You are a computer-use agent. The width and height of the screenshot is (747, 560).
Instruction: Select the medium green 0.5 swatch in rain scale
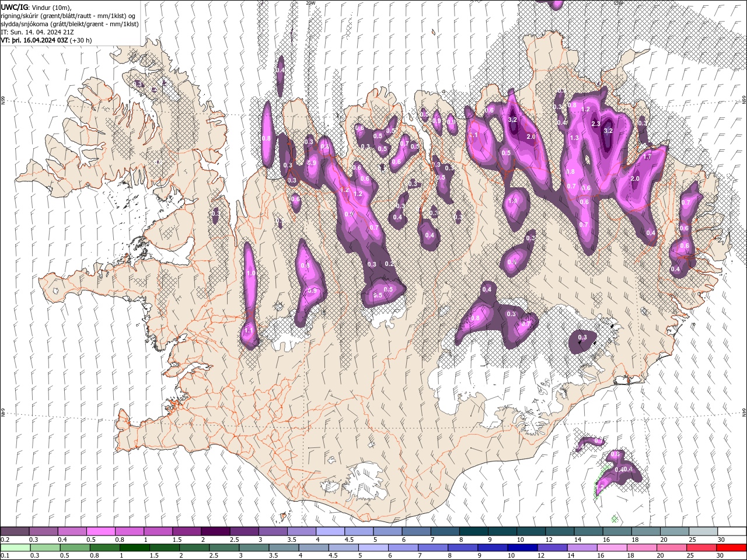pyautogui.click(x=75, y=548)
